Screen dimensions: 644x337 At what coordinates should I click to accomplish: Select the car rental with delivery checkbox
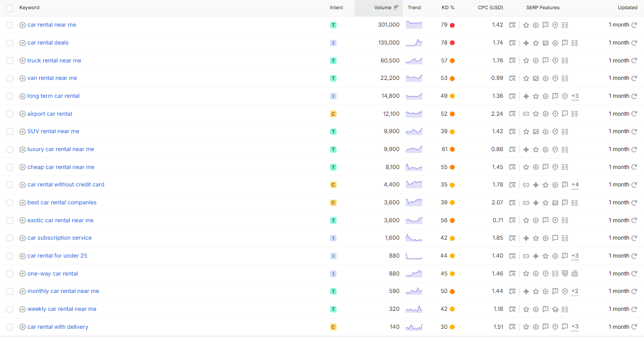(10, 327)
